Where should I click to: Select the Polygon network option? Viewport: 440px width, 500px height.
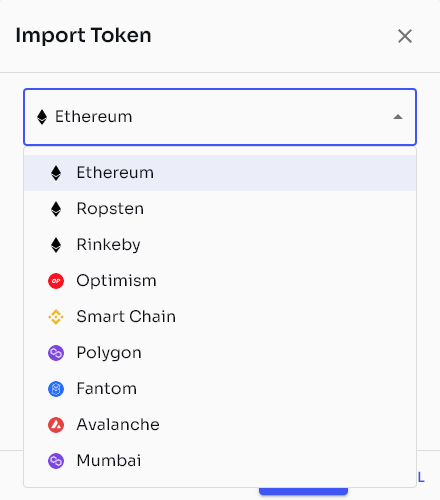tap(220, 353)
